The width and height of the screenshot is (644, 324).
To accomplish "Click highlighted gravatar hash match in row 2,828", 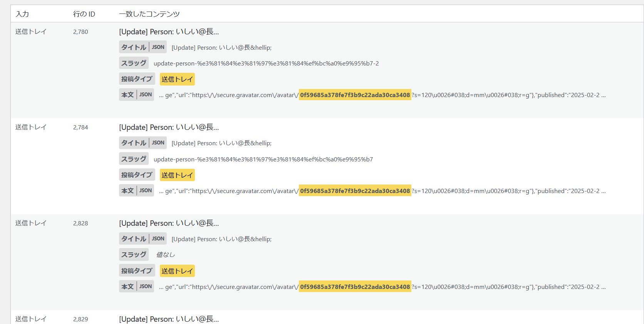I will (x=355, y=287).
